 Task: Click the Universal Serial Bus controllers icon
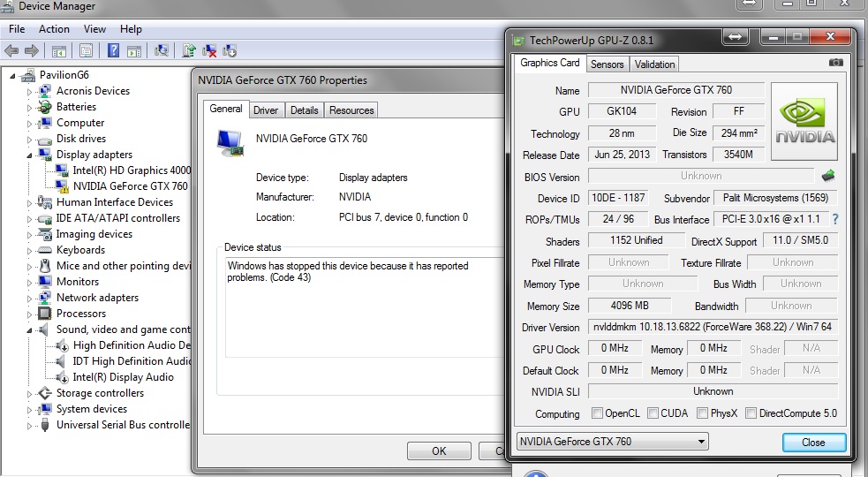(45, 425)
